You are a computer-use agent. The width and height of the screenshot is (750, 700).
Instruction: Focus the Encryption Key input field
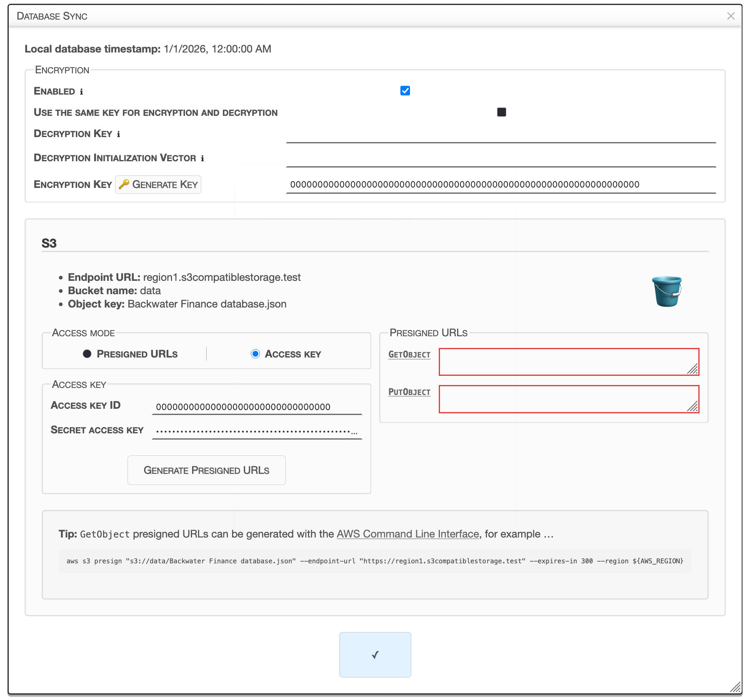click(500, 185)
